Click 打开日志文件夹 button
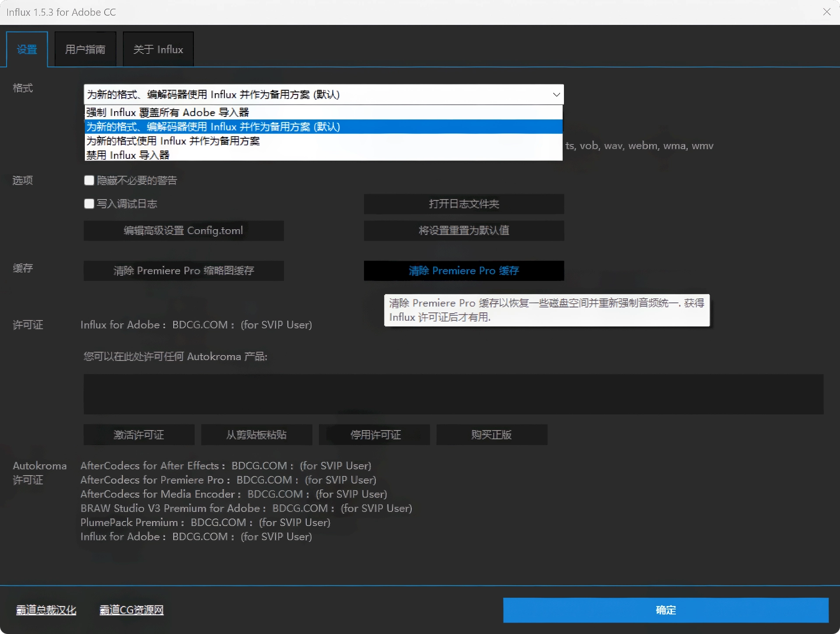 464,204
